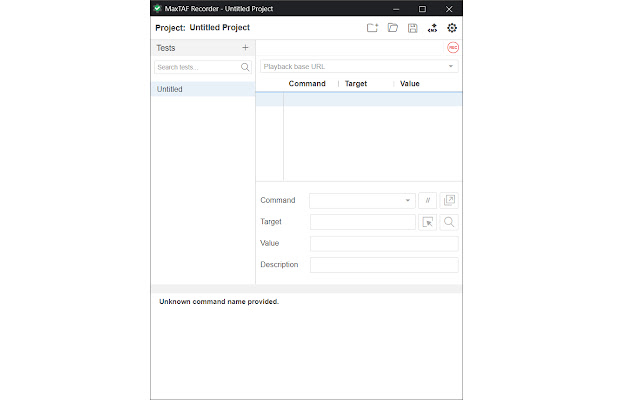Open an existing project via the folder icon
The image size is (640, 400).
tap(393, 28)
